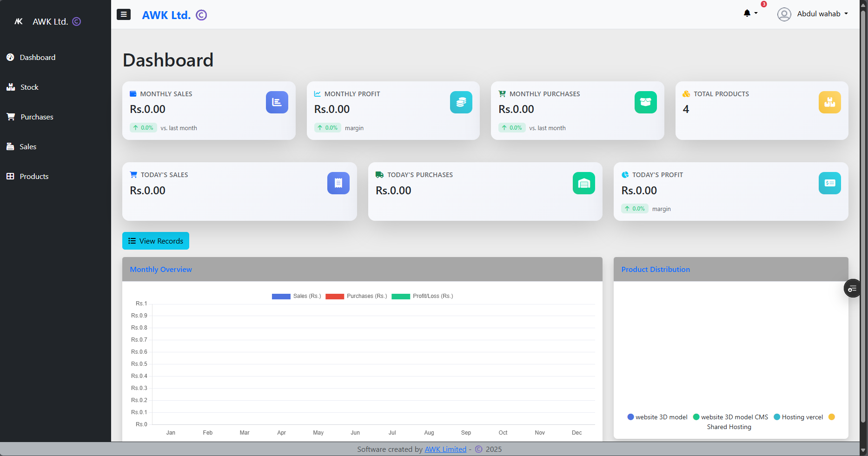Toggle the sidebar with the hamburger menu button
Image resolution: width=868 pixels, height=456 pixels.
pyautogui.click(x=124, y=14)
